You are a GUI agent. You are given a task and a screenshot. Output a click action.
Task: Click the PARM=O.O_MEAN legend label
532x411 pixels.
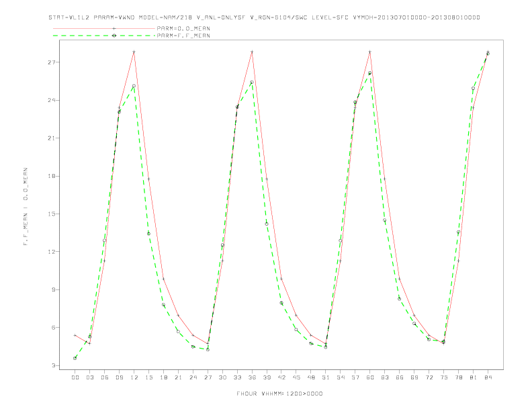(183, 28)
